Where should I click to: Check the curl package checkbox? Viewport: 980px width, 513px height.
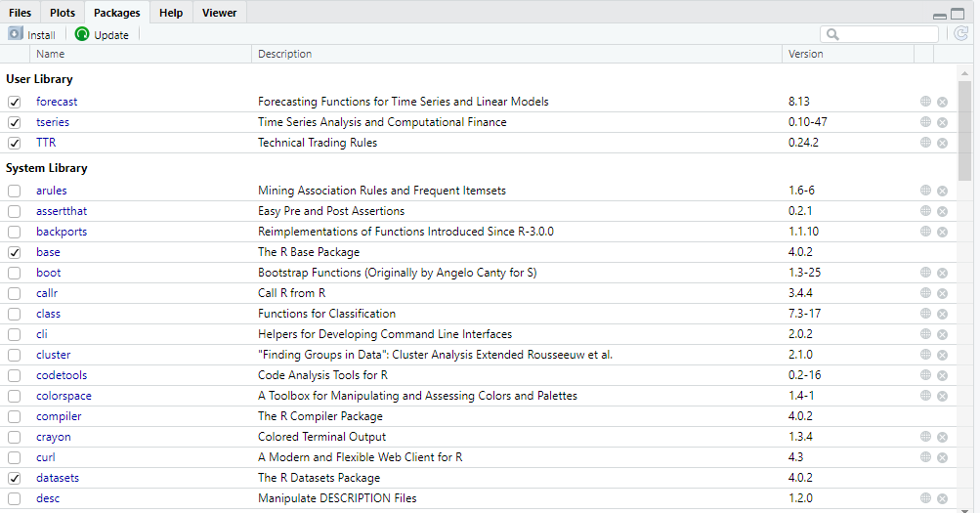(x=15, y=458)
